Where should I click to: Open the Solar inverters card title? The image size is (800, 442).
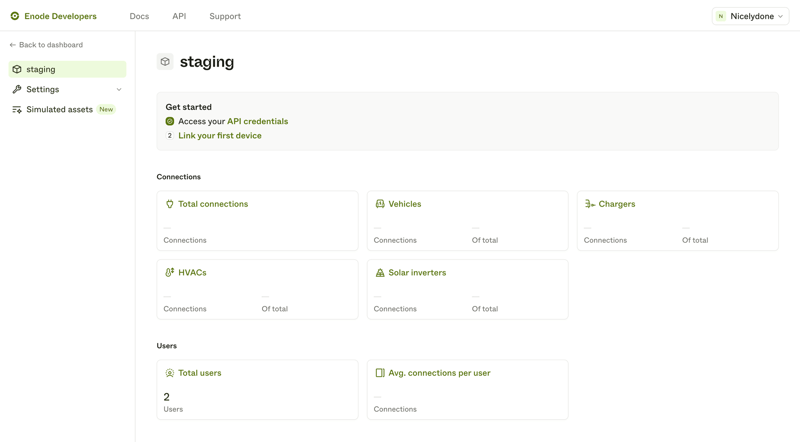pos(417,273)
